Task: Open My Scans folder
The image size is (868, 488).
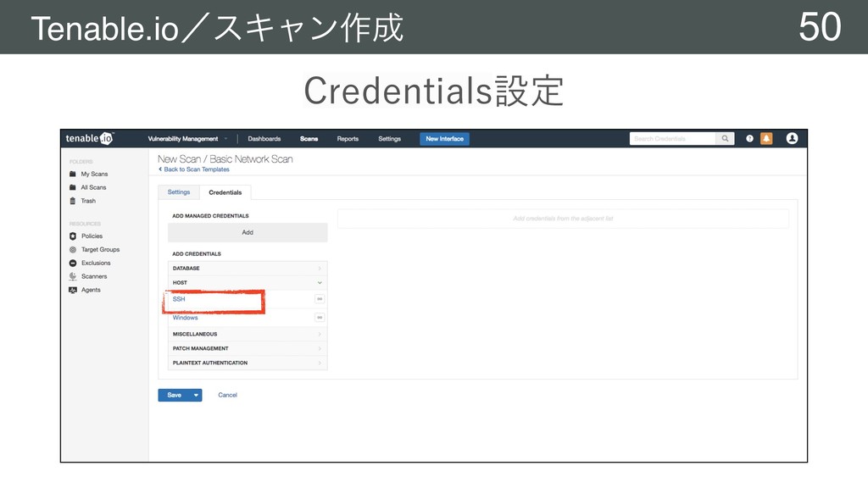Action: (94, 174)
